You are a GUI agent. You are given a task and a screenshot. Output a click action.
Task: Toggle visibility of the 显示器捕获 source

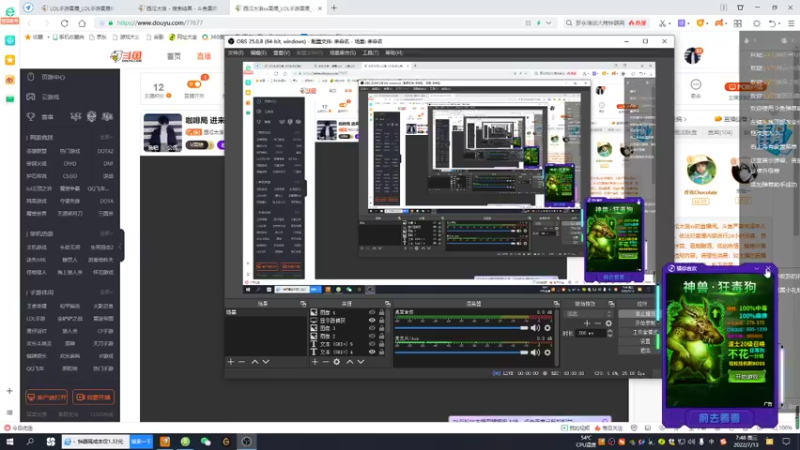coord(372,320)
